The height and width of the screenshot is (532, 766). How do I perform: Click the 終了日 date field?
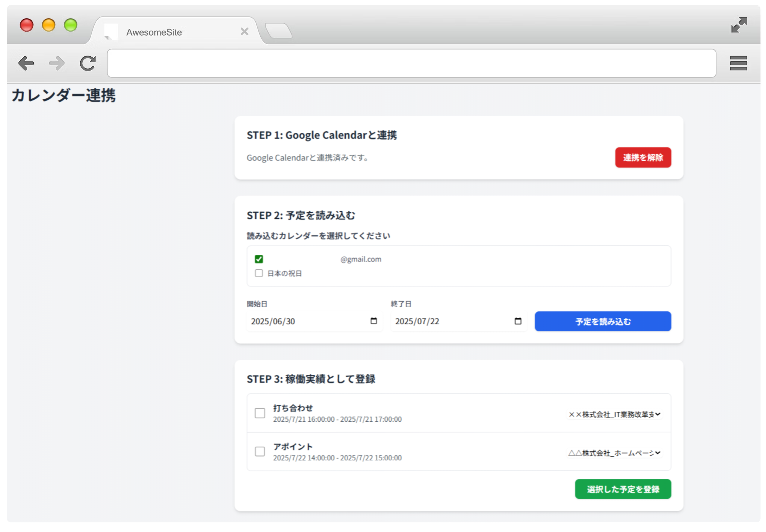[459, 321]
